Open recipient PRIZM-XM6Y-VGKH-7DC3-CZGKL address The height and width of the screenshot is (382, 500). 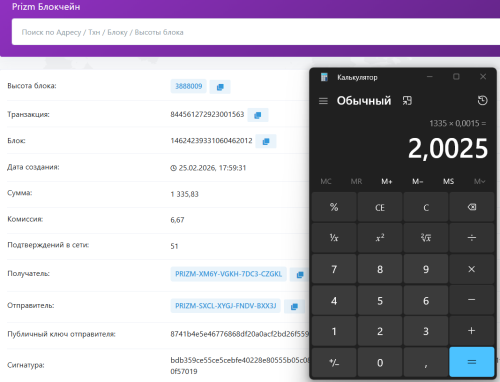click(229, 274)
